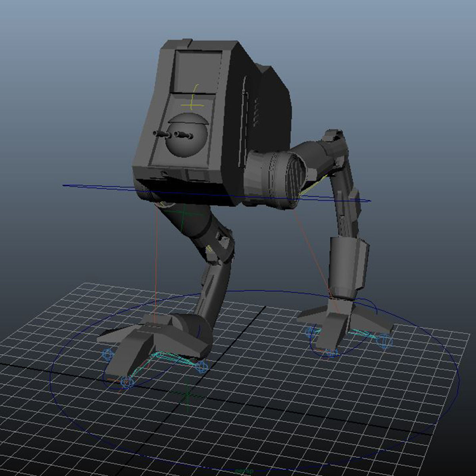The width and height of the screenshot is (476, 476).
Task: Select the green cross locator on the upper near leg
Action: 183,213
